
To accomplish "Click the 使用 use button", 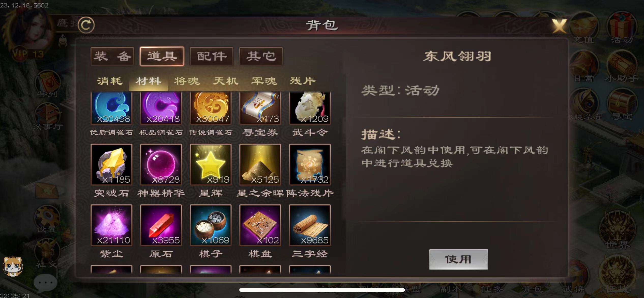I will click(458, 259).
